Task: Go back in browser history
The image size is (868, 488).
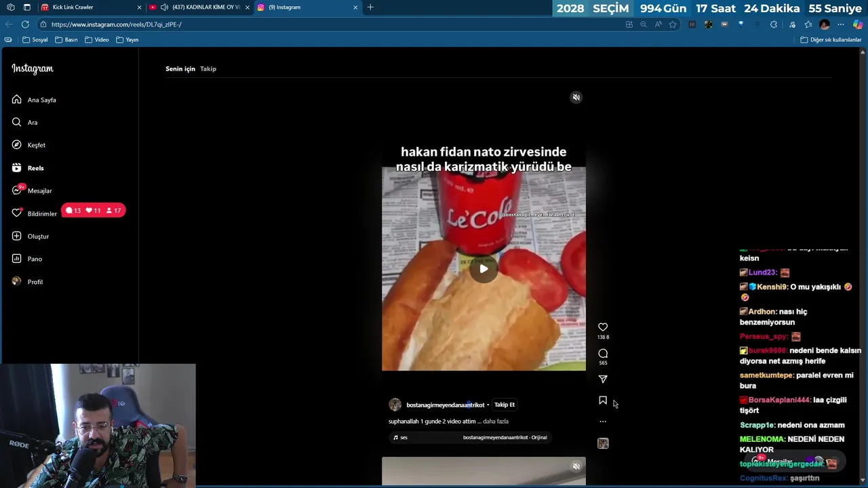Action: tap(9, 24)
